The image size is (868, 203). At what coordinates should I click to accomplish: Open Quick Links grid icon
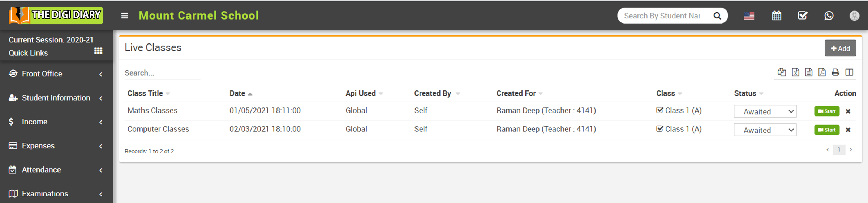[98, 51]
